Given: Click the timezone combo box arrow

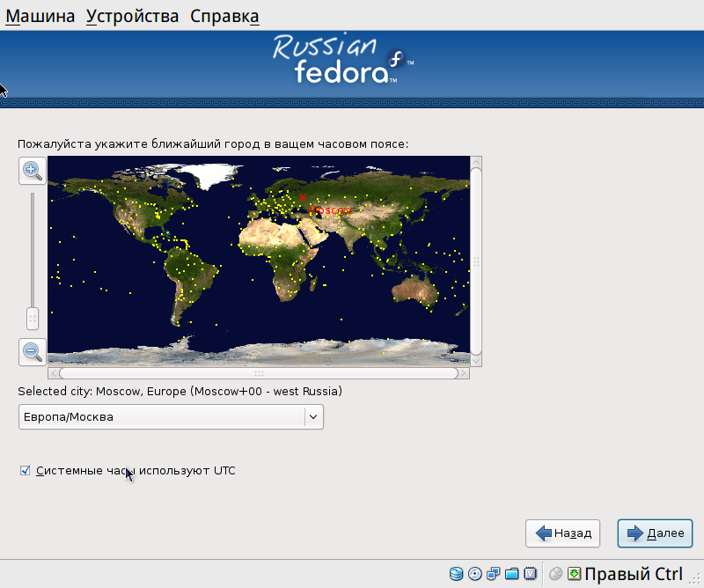Looking at the screenshot, I should tap(313, 417).
